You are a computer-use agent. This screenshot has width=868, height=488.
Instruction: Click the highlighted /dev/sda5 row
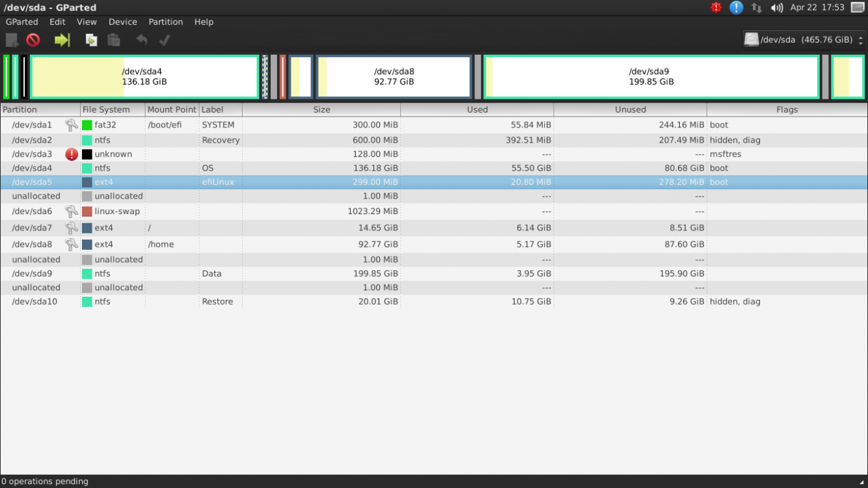434,182
